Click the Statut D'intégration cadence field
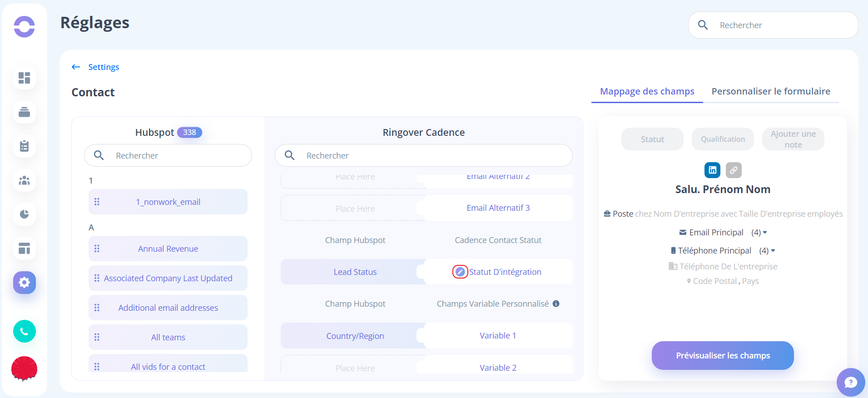This screenshot has height=398, width=868. pyautogui.click(x=498, y=272)
